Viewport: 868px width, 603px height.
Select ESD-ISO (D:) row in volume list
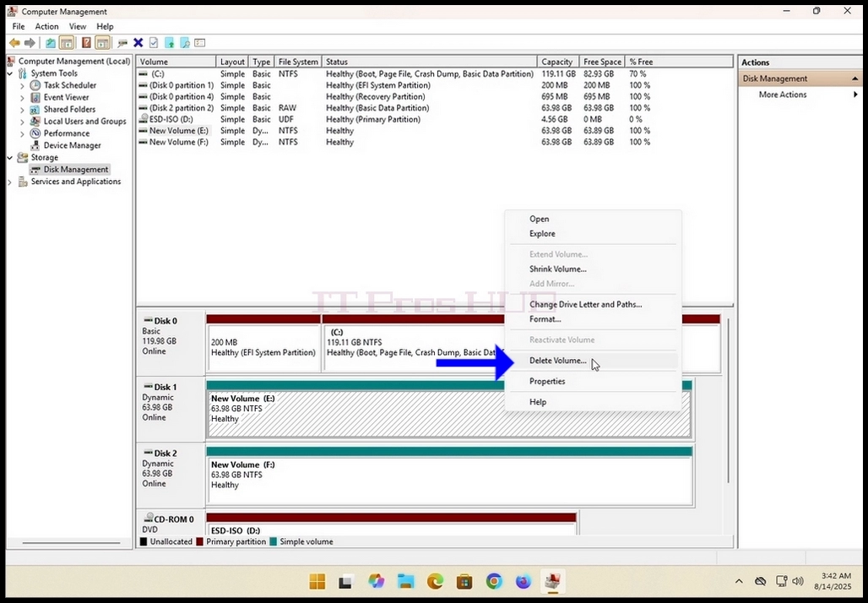(x=435, y=120)
